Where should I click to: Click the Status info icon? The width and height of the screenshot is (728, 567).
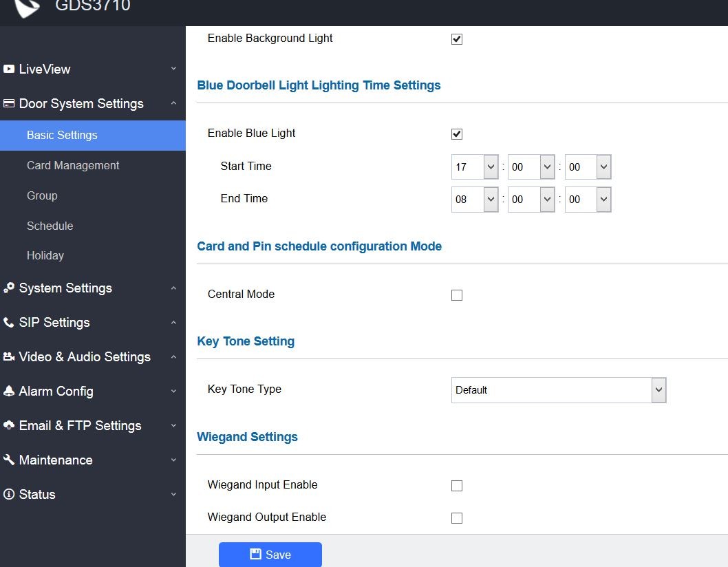click(9, 495)
